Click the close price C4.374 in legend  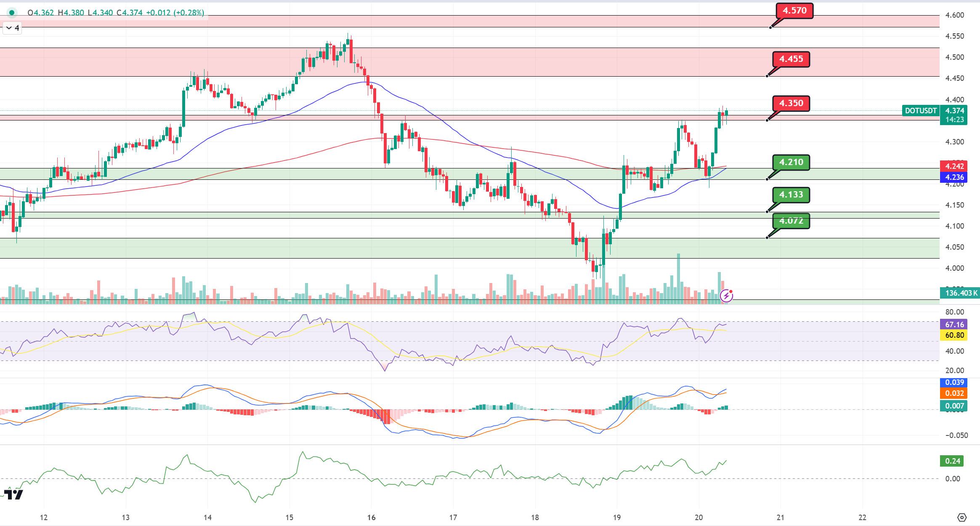pos(129,13)
